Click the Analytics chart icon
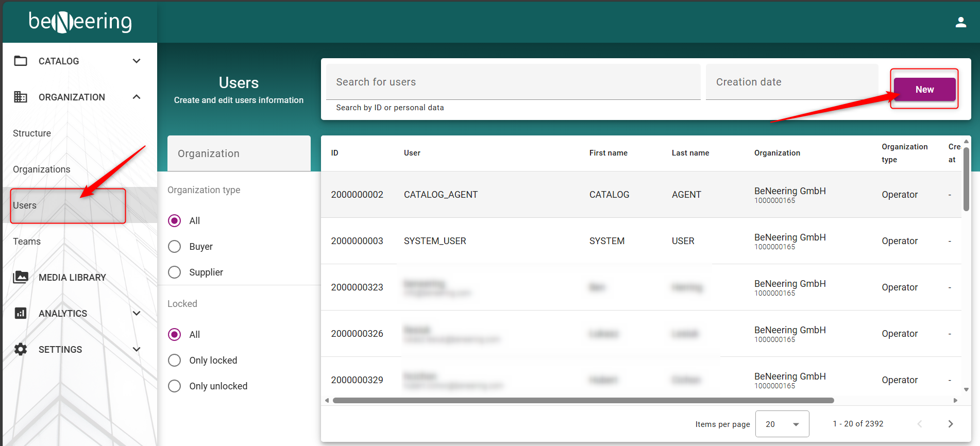This screenshot has width=980, height=446. click(x=21, y=313)
